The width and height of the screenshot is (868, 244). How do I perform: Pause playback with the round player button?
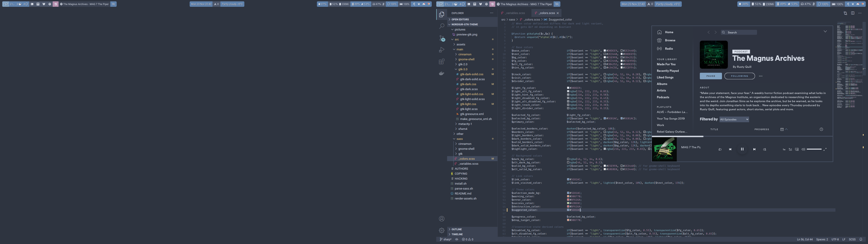(742, 149)
